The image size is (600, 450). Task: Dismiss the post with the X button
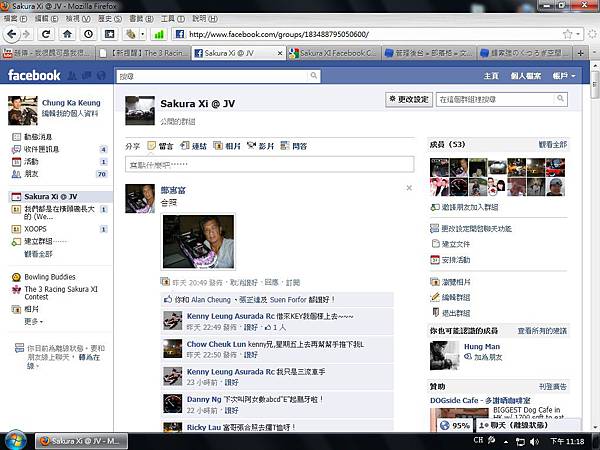[x=409, y=188]
